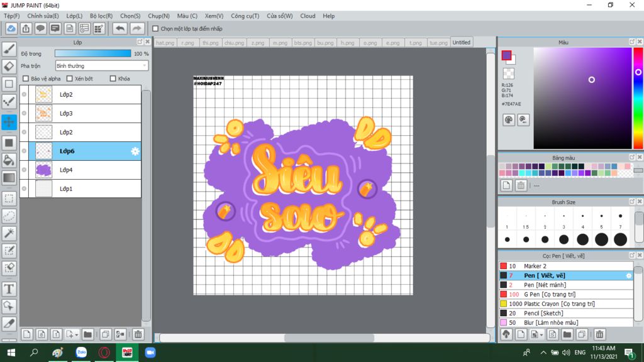Open Windows Start menu
Image resolution: width=644 pixels, height=362 pixels.
pyautogui.click(x=11, y=353)
